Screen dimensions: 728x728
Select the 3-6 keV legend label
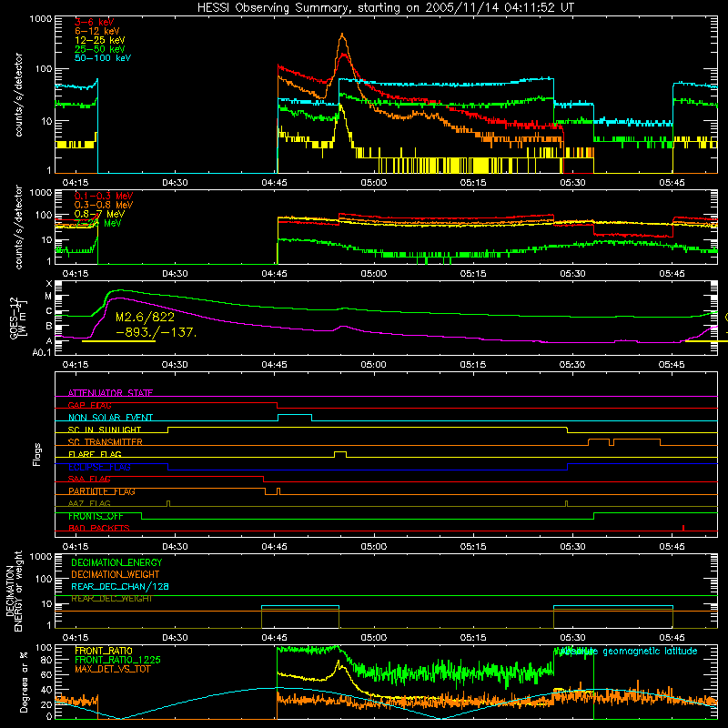94,22
